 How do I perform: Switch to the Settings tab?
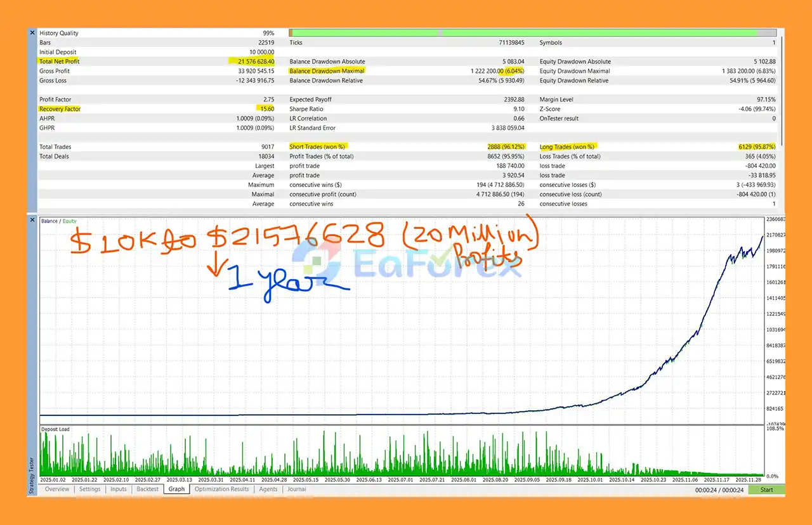coord(89,489)
